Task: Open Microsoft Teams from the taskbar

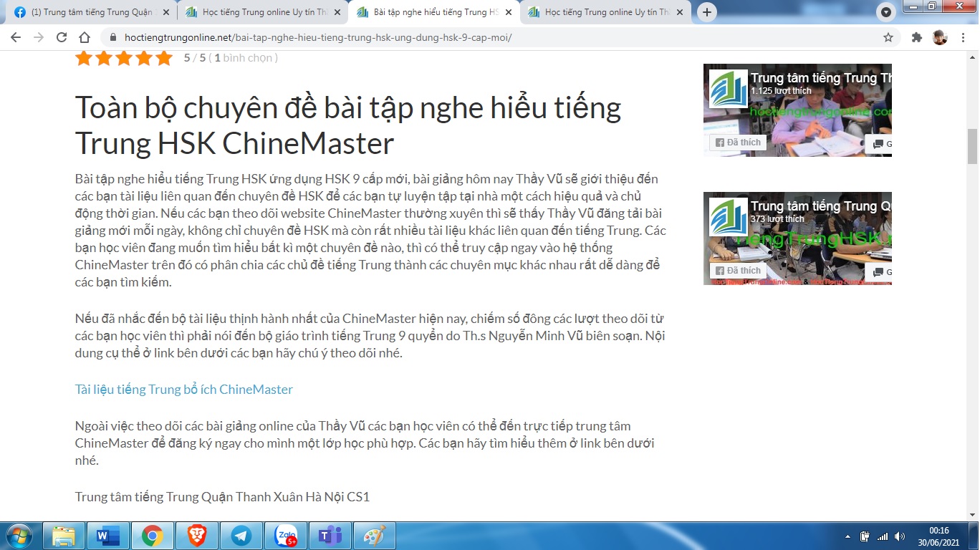Action: 330,536
